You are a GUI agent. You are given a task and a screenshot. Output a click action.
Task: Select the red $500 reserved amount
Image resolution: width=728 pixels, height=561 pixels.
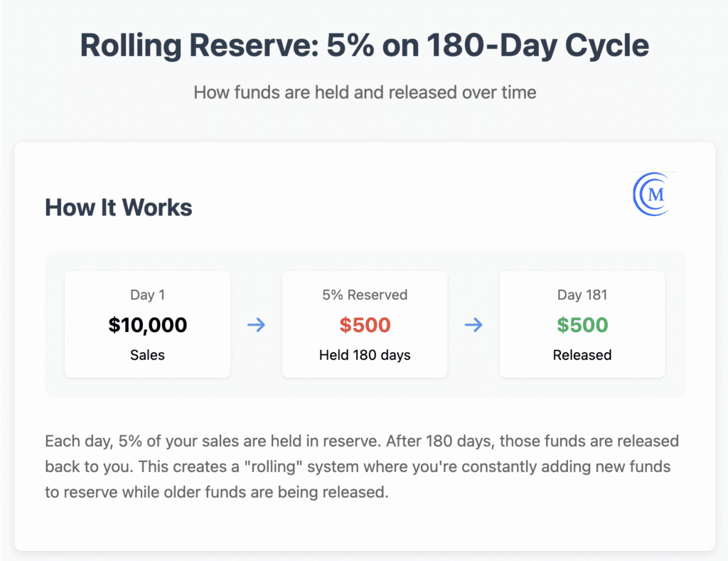click(x=365, y=325)
